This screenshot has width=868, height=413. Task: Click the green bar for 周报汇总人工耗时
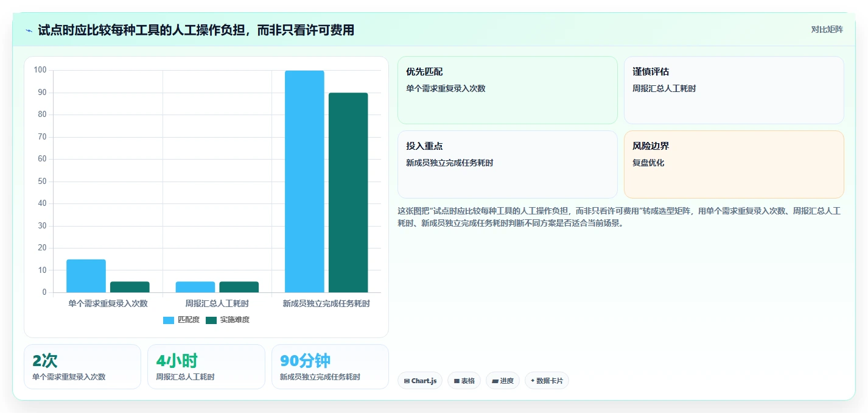point(239,287)
